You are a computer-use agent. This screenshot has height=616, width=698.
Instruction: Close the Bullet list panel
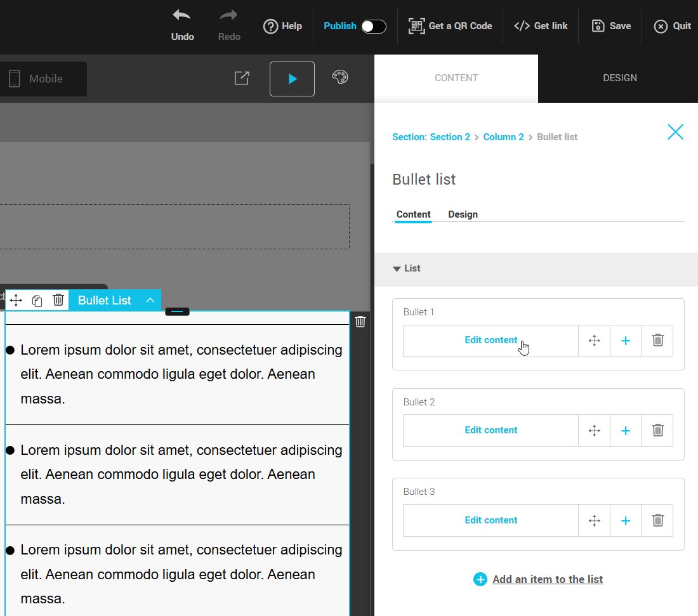point(675,132)
